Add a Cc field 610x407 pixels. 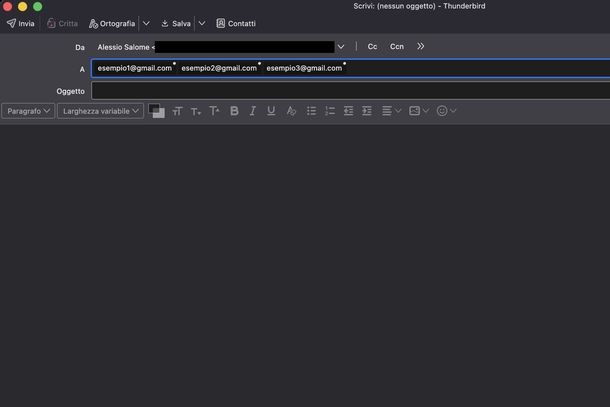tap(372, 47)
